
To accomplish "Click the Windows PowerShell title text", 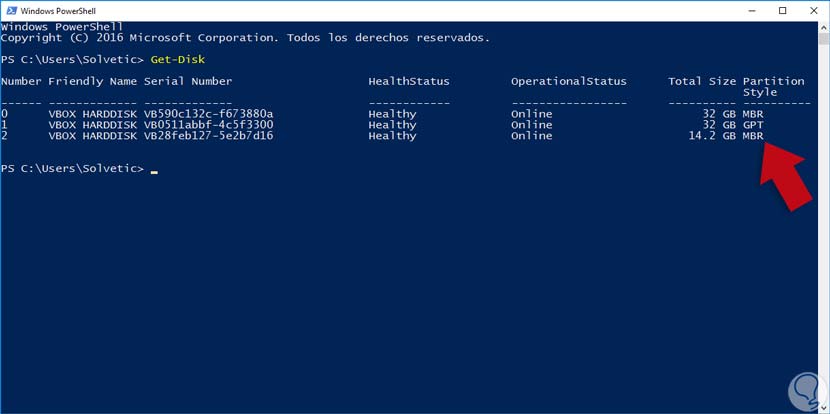I will [62, 10].
